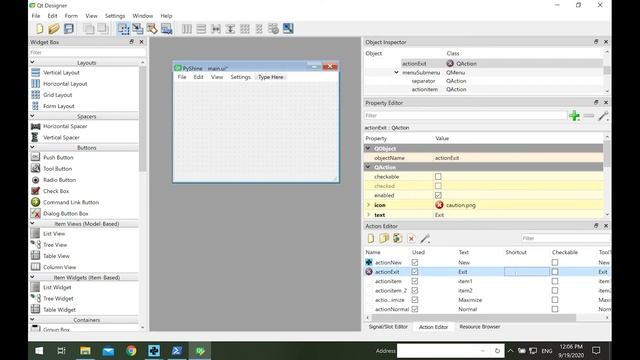This screenshot has width=640, height=360.
Task: Open Settings menu in the PyShine form
Action: point(240,77)
